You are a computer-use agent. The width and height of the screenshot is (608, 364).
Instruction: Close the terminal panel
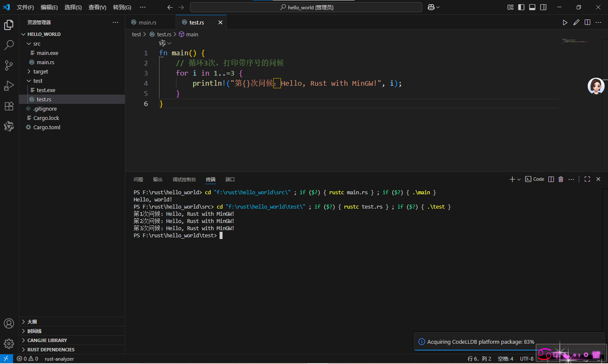[598, 179]
